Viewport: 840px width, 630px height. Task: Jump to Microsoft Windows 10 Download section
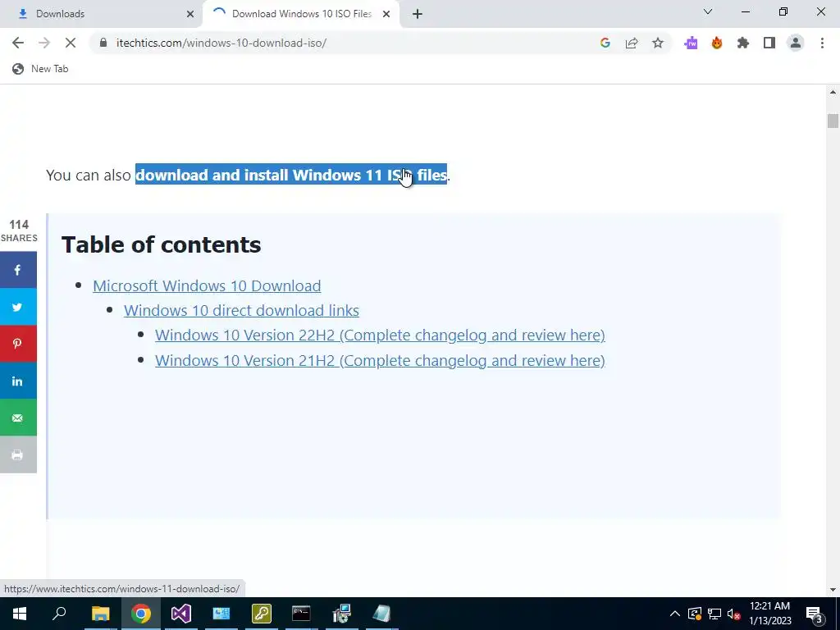(x=207, y=285)
